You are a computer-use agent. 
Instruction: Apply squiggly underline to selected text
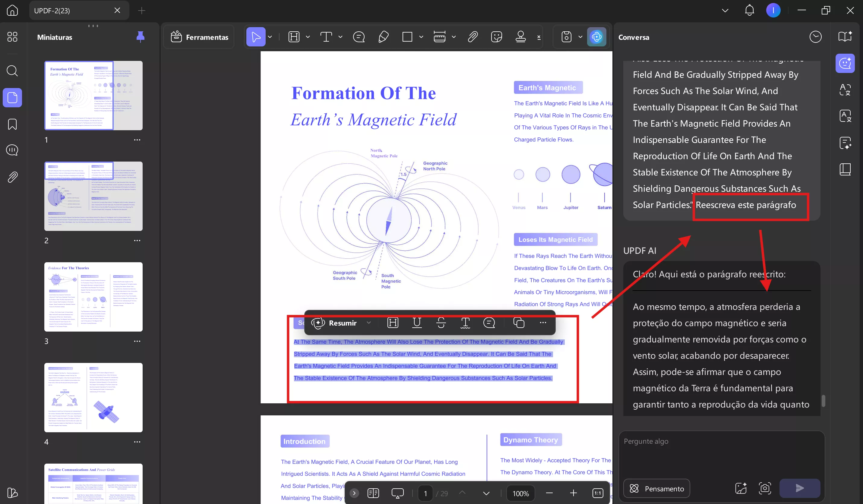[465, 323]
